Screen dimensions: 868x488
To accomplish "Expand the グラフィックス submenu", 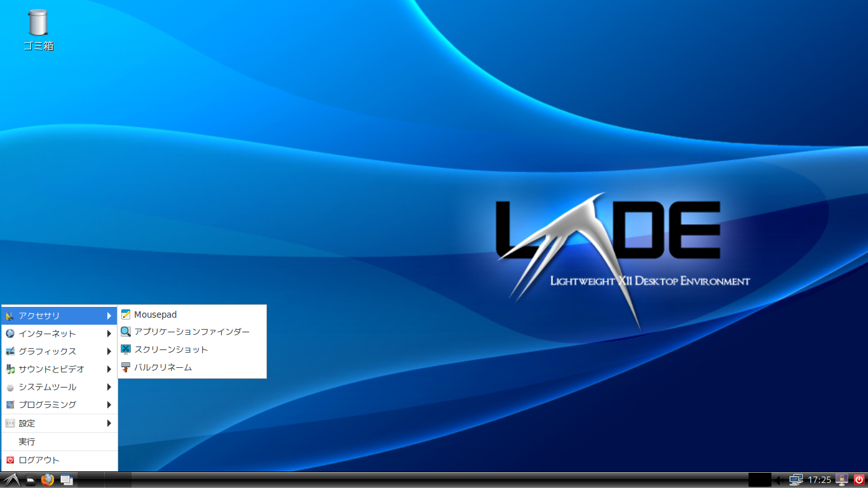I will 59,351.
